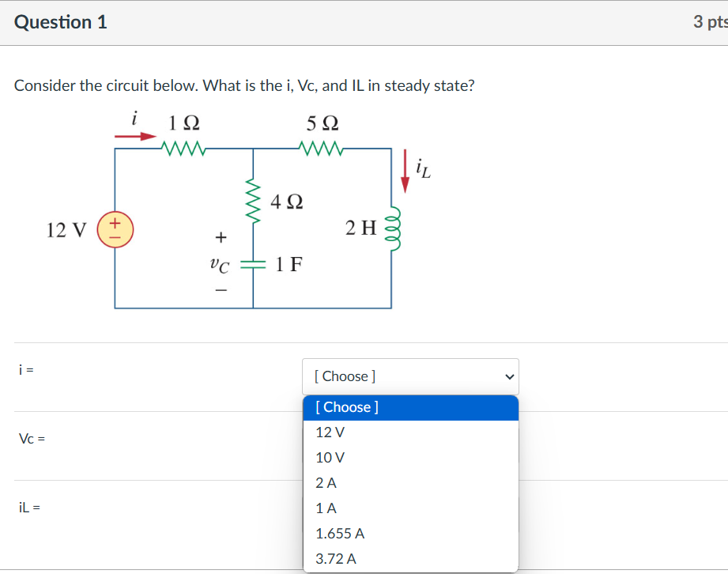Open the answer dropdown for i
The width and height of the screenshot is (728, 574).
(409, 376)
